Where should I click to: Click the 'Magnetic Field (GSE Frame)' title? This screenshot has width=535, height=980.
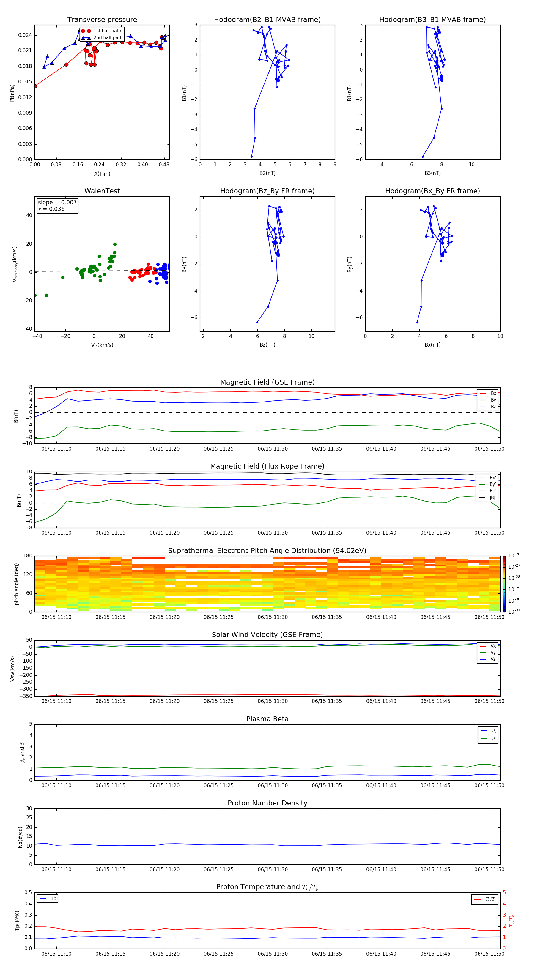click(267, 382)
